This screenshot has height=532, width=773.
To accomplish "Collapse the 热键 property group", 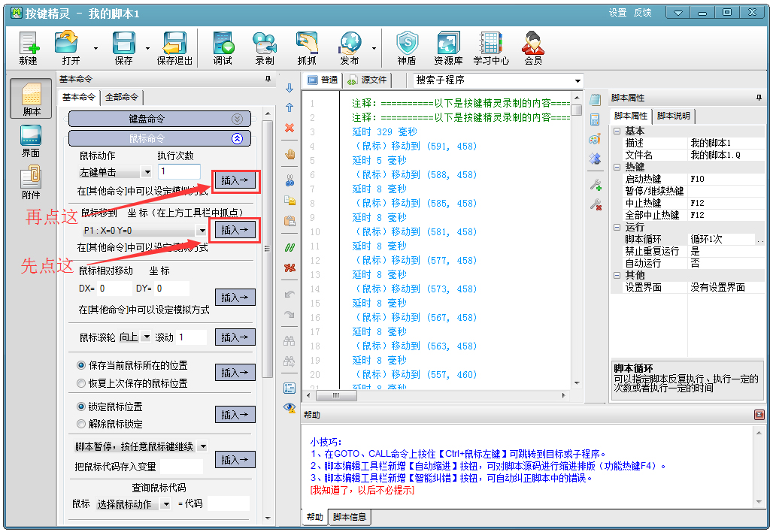I will (617, 167).
